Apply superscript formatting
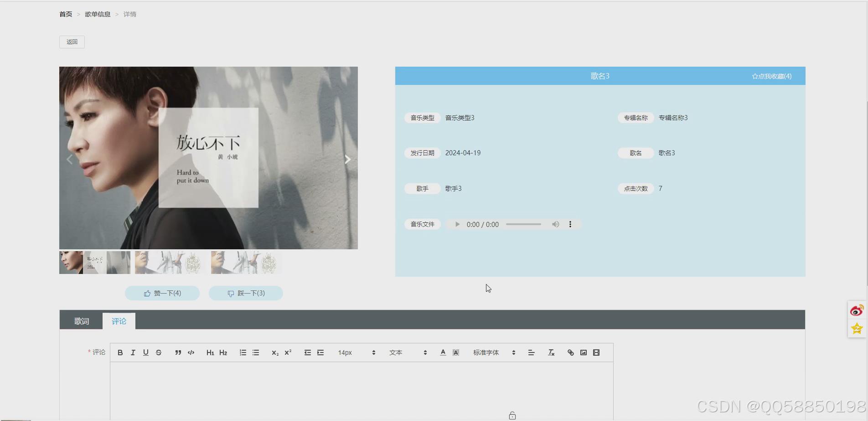 (288, 353)
